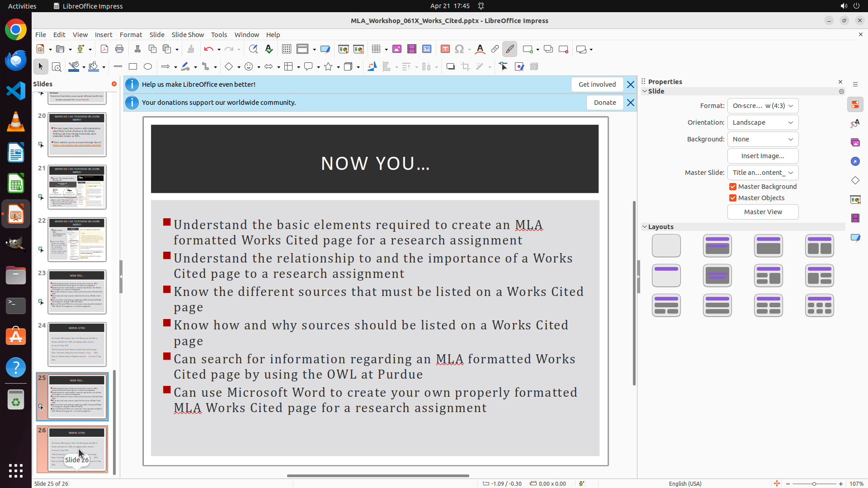Select the Rectangle drawing tool

[x=133, y=67]
